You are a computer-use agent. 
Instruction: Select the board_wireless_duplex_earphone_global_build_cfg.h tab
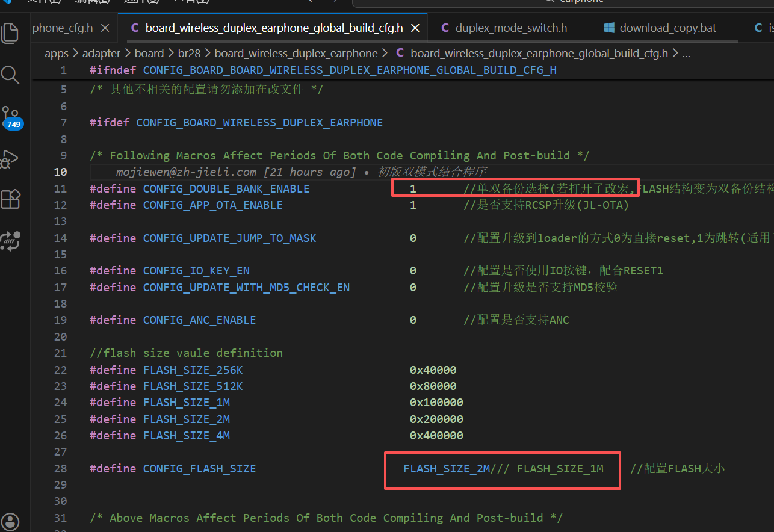click(274, 28)
